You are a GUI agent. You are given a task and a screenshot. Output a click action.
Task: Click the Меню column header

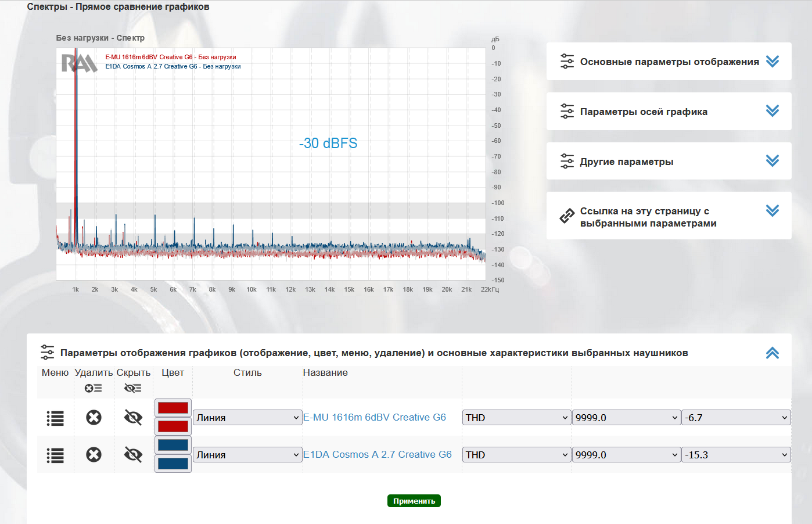tap(55, 372)
